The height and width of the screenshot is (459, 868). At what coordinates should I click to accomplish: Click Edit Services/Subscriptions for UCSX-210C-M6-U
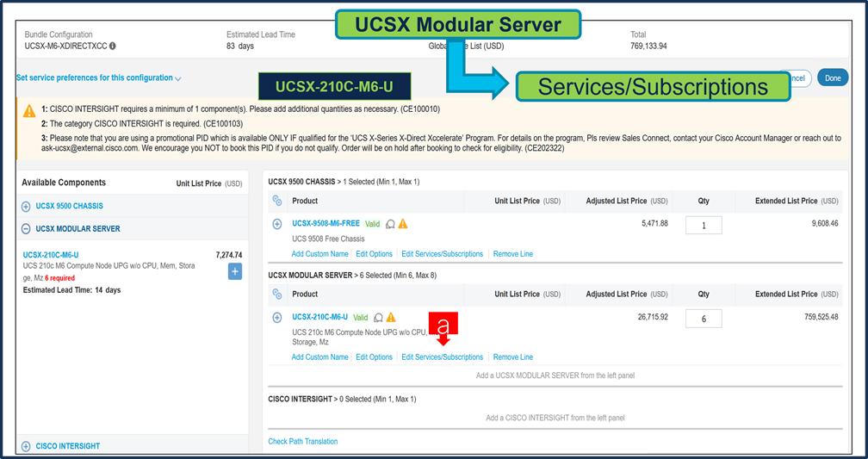click(x=443, y=357)
